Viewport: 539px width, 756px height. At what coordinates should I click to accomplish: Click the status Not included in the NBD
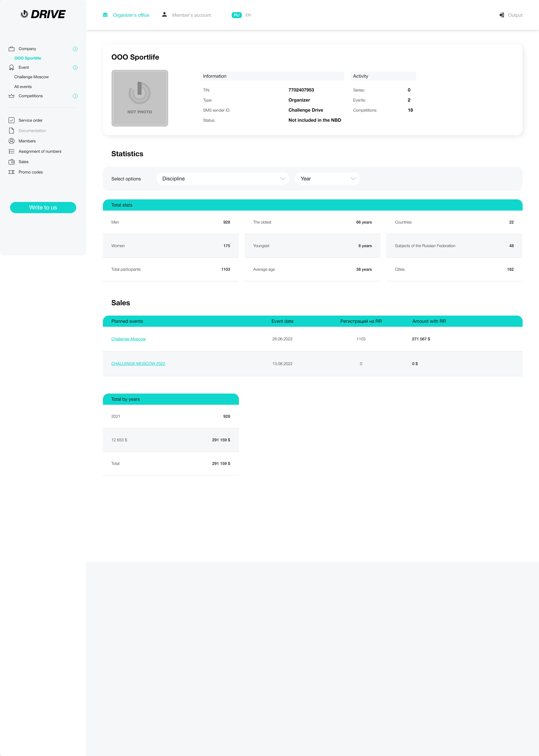[315, 120]
